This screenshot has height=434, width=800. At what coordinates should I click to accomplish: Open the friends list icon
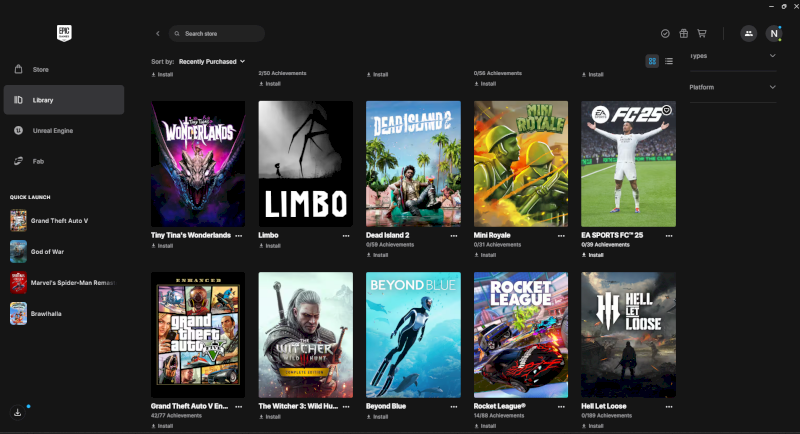pyautogui.click(x=748, y=34)
